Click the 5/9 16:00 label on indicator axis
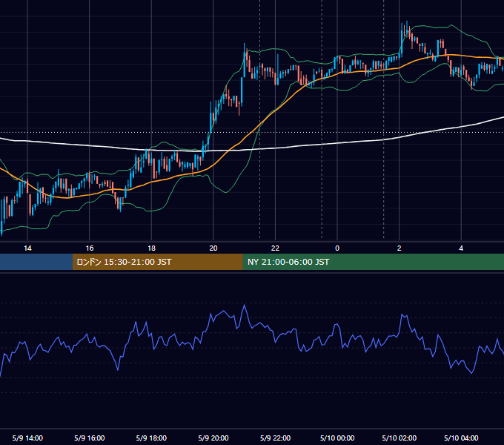504x445 pixels. click(x=90, y=438)
